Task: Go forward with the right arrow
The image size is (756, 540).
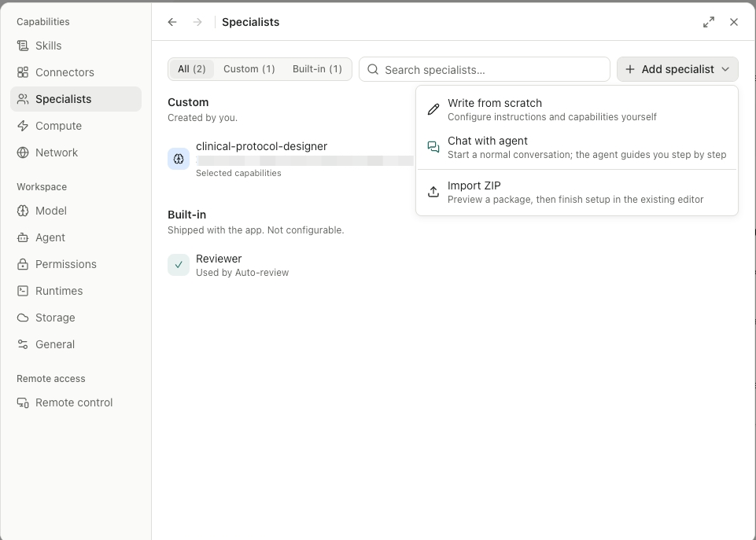Action: click(197, 22)
